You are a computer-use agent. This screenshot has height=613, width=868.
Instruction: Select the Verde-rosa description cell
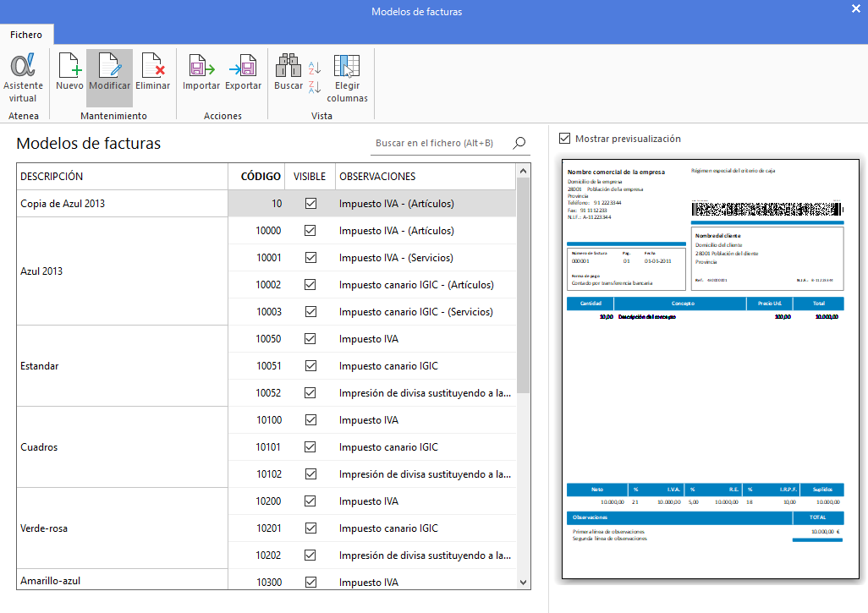pos(123,528)
